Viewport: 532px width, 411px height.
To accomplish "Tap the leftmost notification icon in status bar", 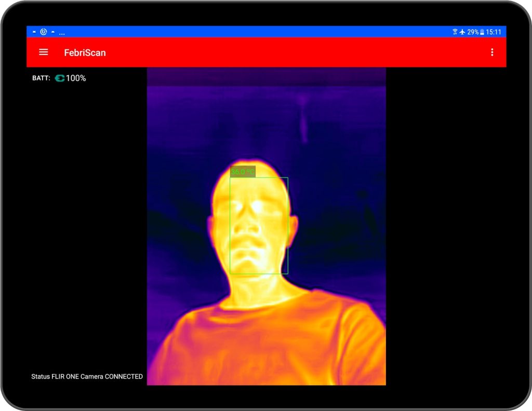I will [34, 32].
